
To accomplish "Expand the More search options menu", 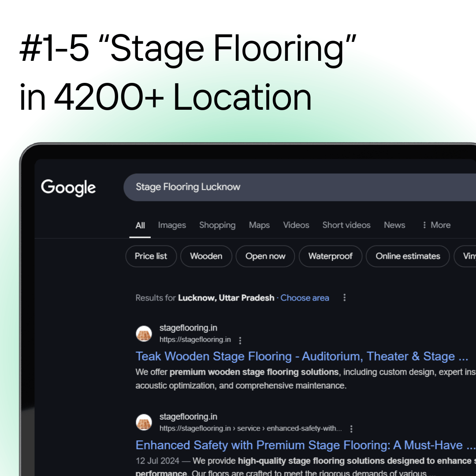I will (x=436, y=225).
